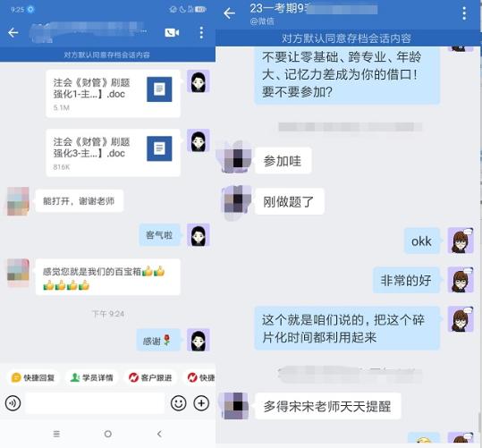Viewport: 482px width, 448px height.
Task: Select 快捷回复 quick reply
Action: pyautogui.click(x=33, y=377)
